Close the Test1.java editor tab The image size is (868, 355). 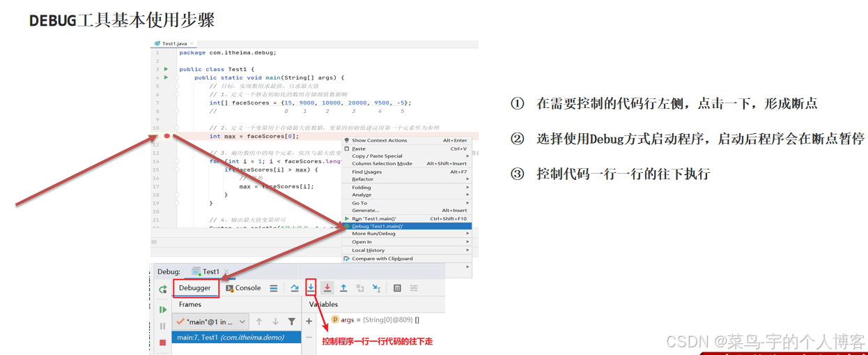192,43
